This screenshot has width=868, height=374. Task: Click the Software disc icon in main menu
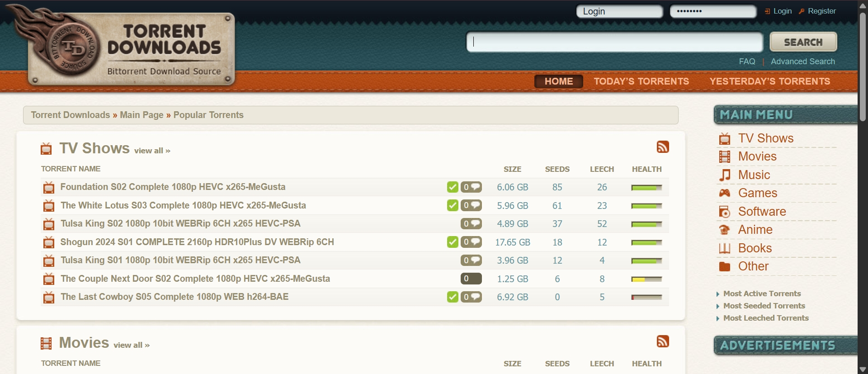725,212
